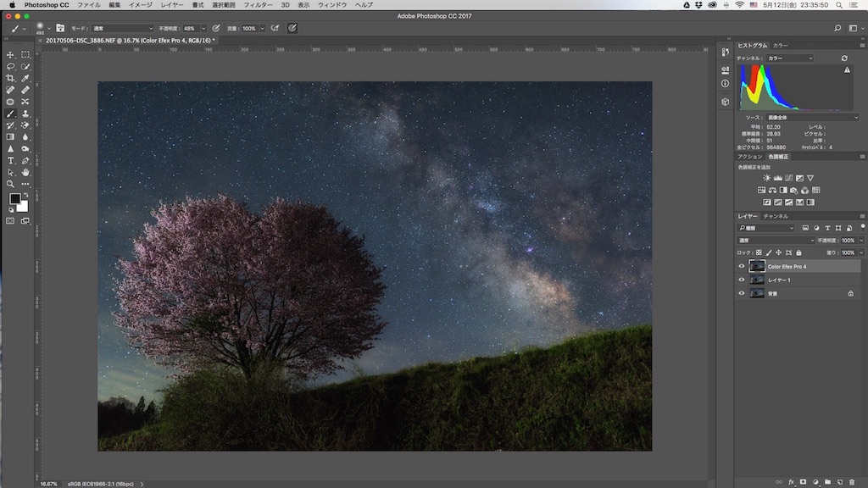This screenshot has width=868, height=488.
Task: Expand the 不透明度 48% brush opacity slider
Action: pos(203,28)
